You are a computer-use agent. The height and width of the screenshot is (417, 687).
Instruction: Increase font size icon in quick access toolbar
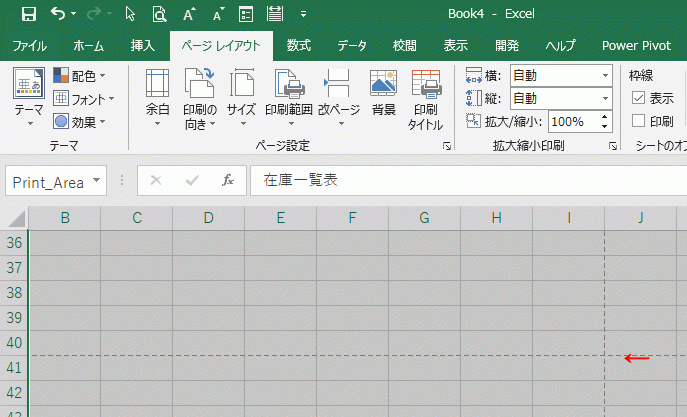coord(189,14)
